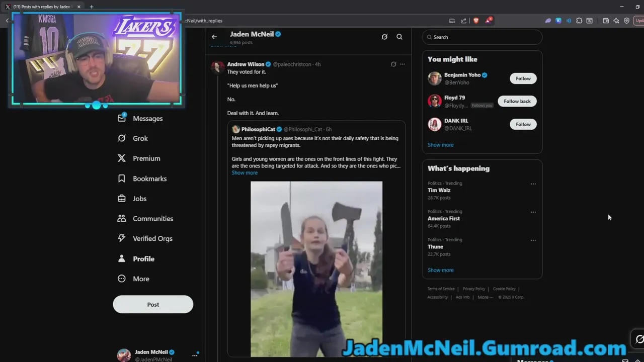Follow DANK IRL
644x362 pixels.
523,124
